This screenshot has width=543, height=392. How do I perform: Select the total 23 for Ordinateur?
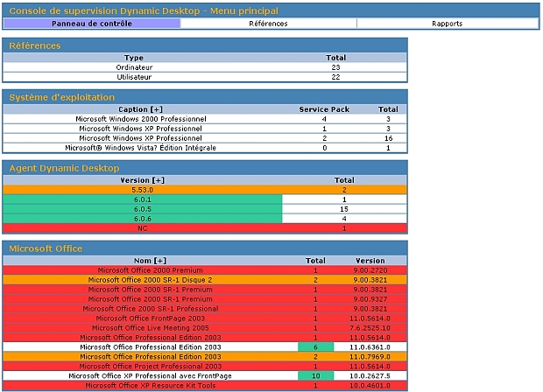click(335, 67)
